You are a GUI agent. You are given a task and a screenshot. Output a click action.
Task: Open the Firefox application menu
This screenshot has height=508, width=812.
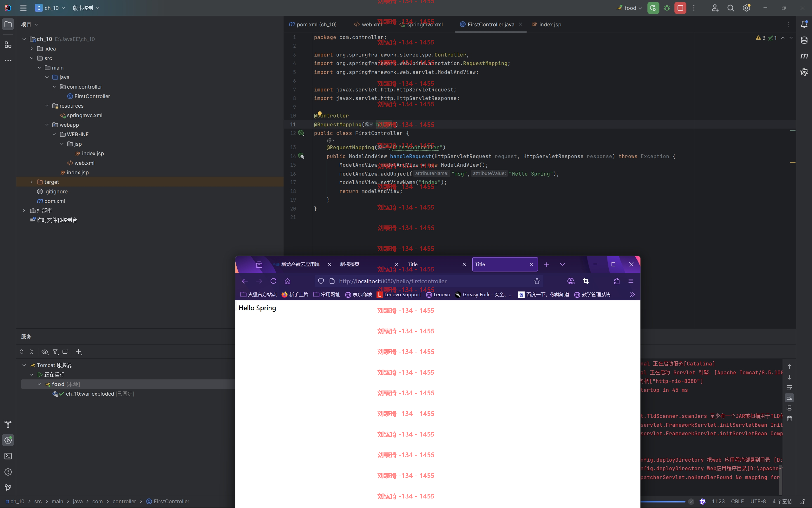[x=631, y=281]
